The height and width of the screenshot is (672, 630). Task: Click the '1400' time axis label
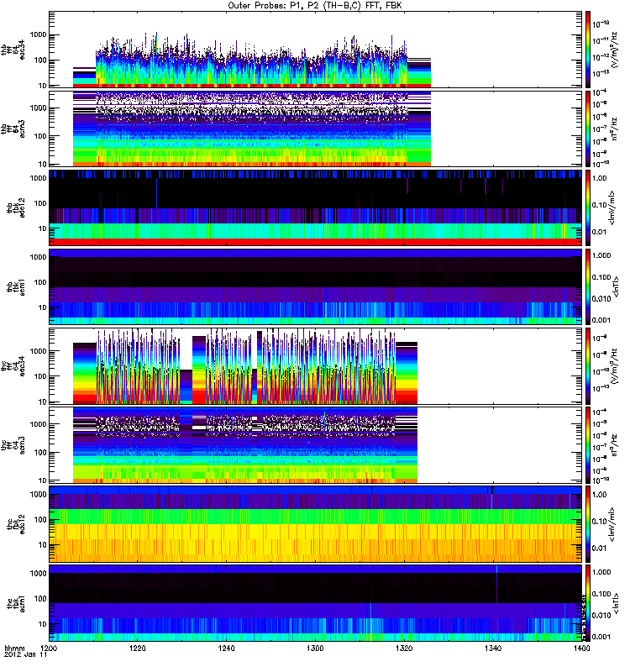(581, 648)
